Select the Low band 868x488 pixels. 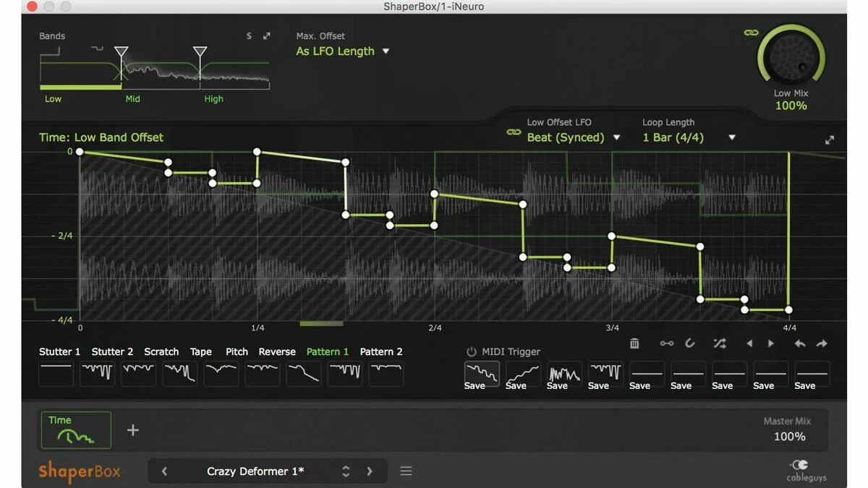click(54, 99)
